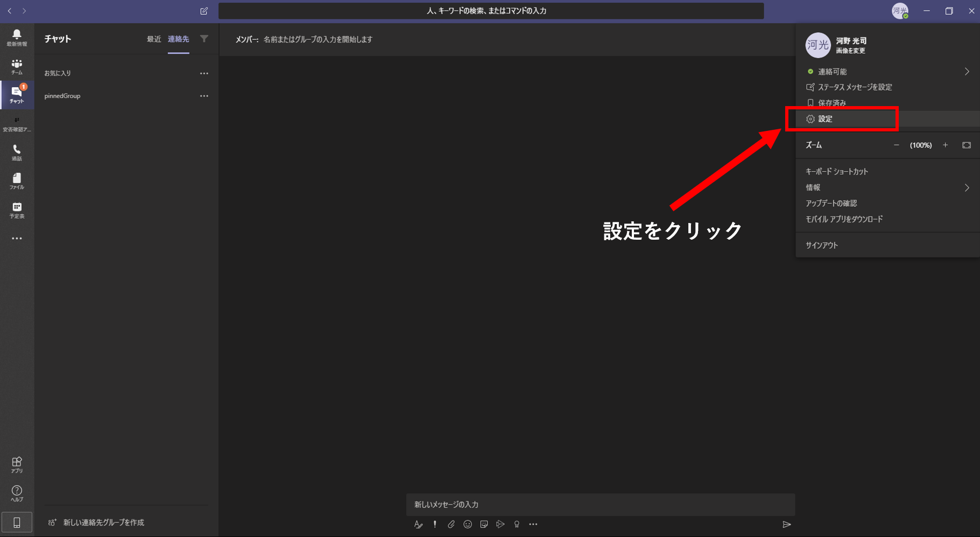Open the Activity bell in the sidebar
The width and height of the screenshot is (980, 537).
[17, 37]
